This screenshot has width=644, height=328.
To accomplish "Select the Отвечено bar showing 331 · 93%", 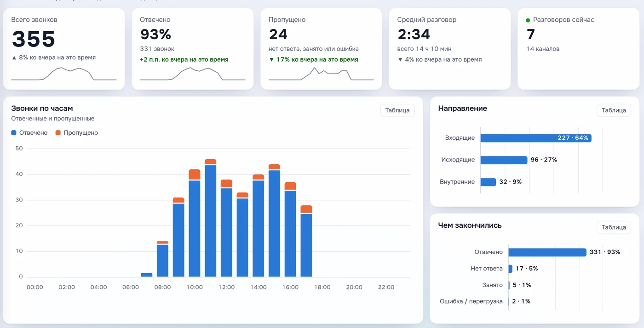I will point(547,252).
